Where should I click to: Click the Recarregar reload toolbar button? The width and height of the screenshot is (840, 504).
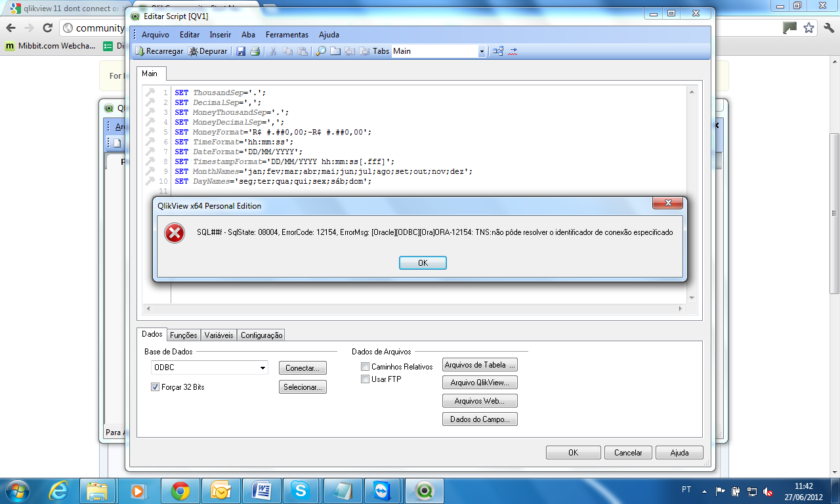pos(159,51)
